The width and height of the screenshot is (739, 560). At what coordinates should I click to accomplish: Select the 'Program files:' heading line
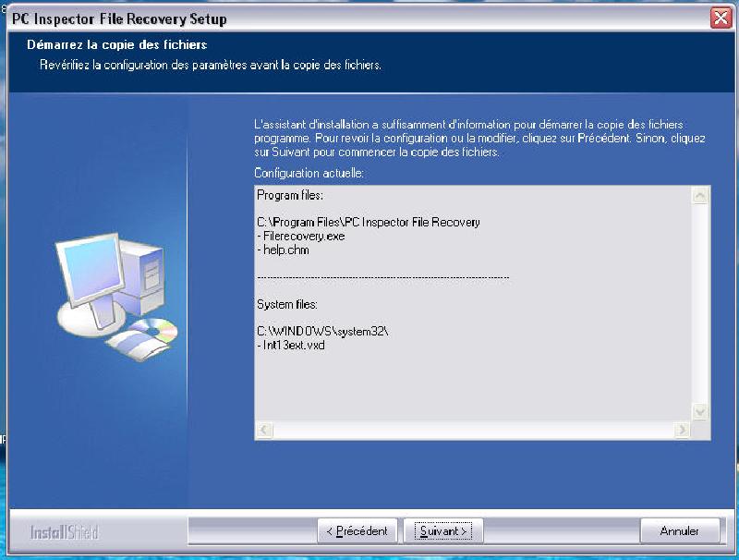coord(290,195)
